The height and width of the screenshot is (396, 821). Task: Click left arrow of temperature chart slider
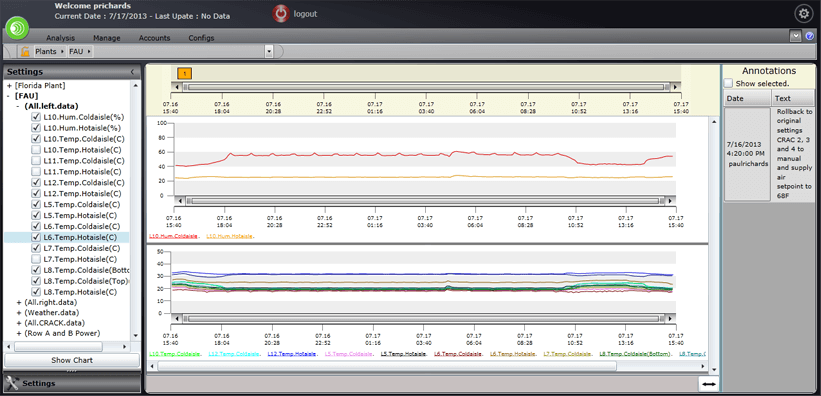(x=178, y=318)
